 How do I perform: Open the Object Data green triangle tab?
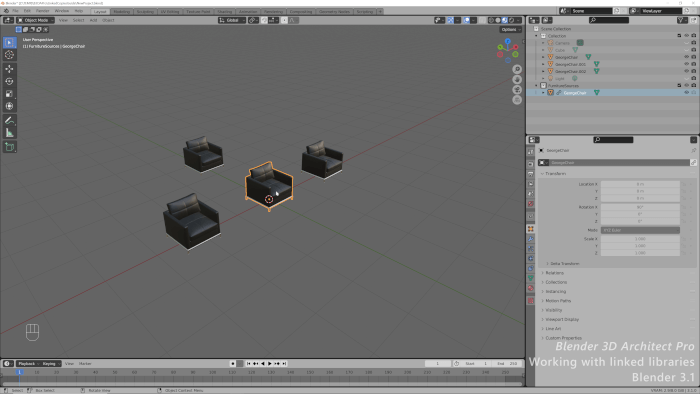pos(531,278)
